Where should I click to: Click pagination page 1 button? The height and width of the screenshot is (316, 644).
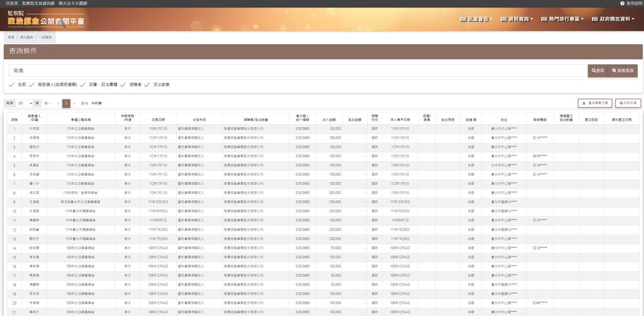coord(66,103)
